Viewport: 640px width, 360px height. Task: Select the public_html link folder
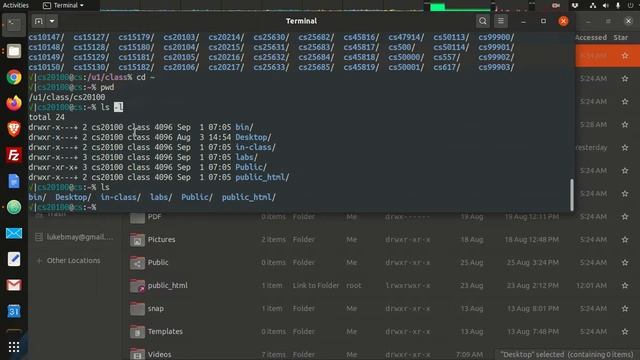[168, 285]
